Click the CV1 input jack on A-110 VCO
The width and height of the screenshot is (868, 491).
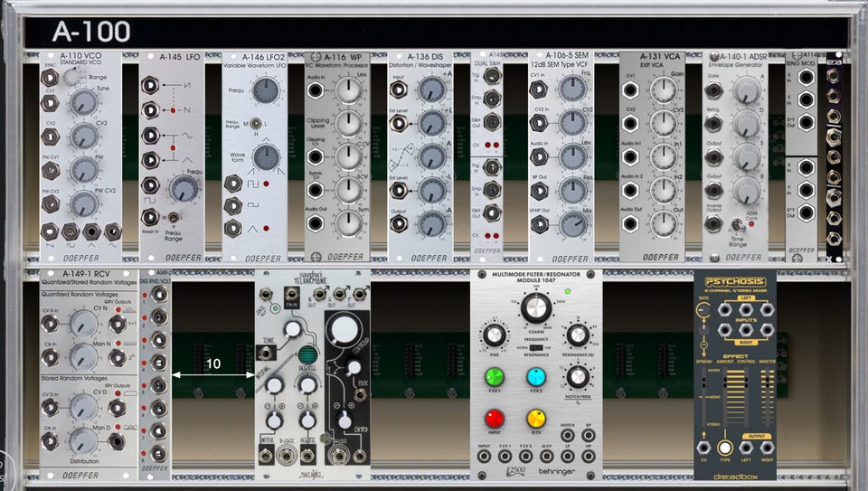[x=50, y=103]
